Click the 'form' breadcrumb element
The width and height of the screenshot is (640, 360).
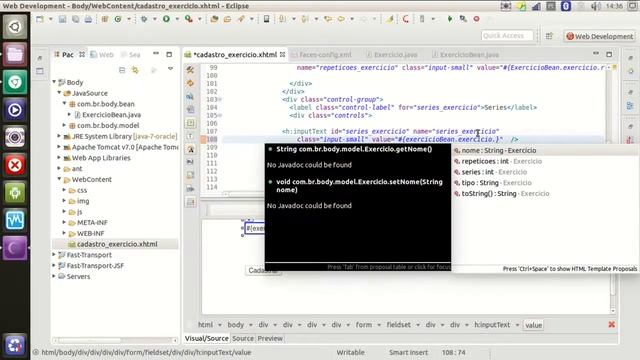point(364,325)
